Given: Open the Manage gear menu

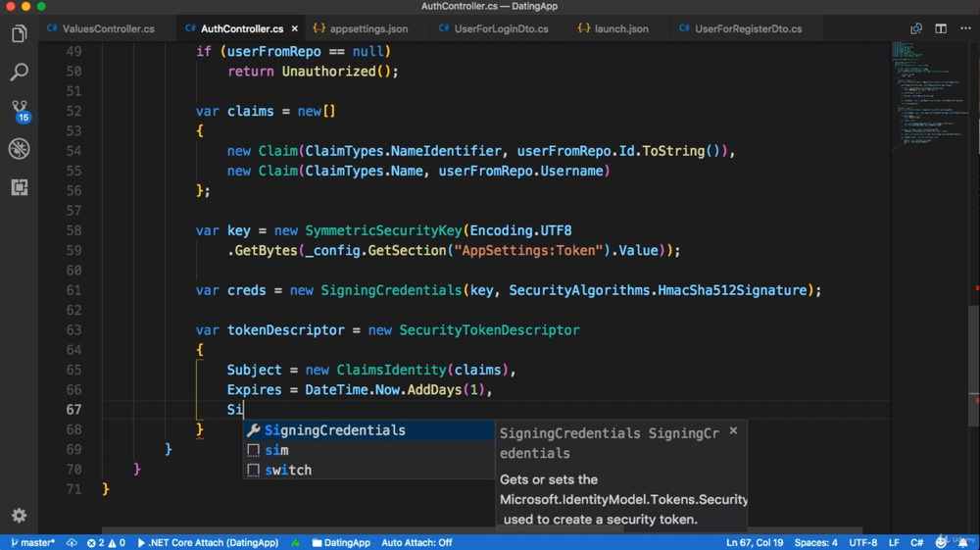Looking at the screenshot, I should pyautogui.click(x=19, y=515).
